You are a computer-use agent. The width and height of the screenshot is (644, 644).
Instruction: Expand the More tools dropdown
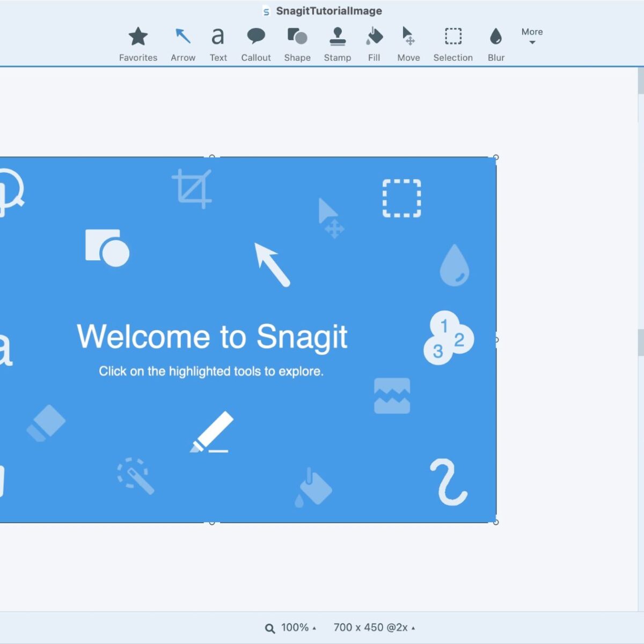[x=532, y=36]
